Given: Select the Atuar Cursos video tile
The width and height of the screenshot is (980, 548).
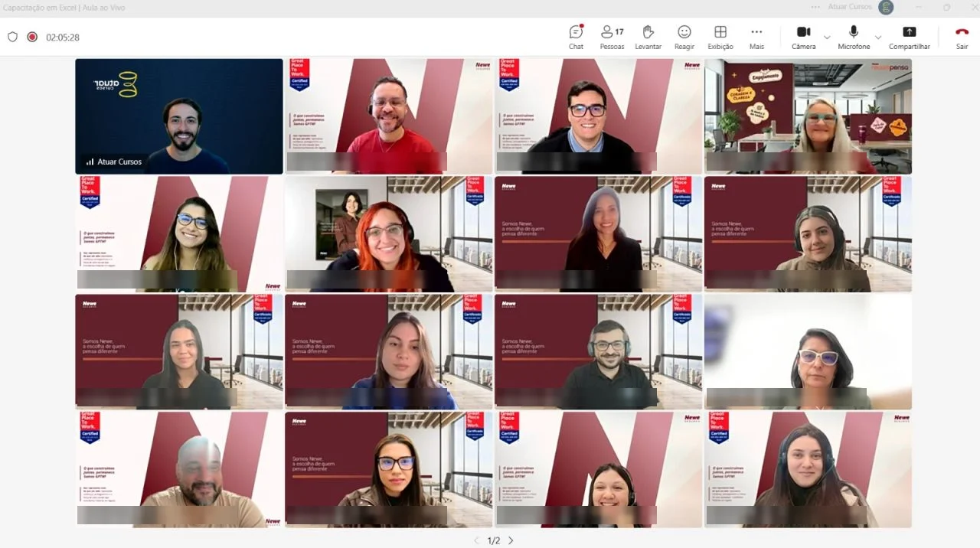Looking at the screenshot, I should [179, 116].
